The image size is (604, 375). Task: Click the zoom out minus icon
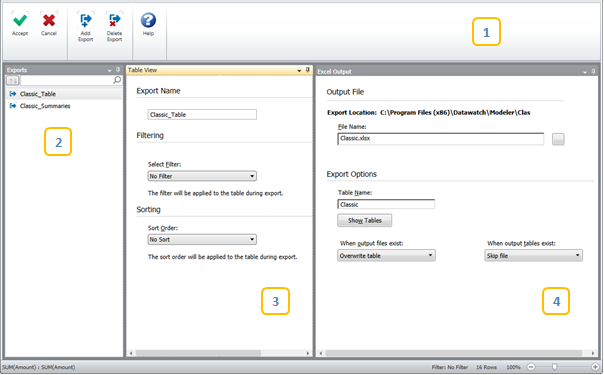(x=531, y=367)
